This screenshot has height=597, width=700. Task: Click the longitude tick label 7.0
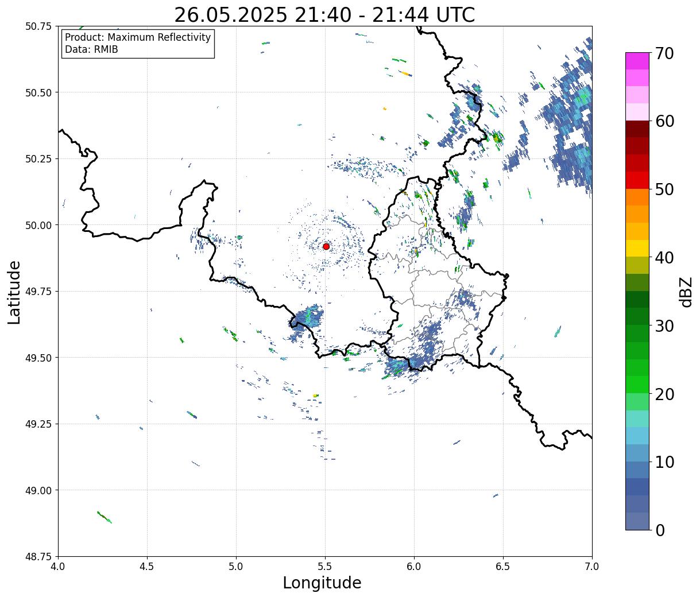pos(592,567)
